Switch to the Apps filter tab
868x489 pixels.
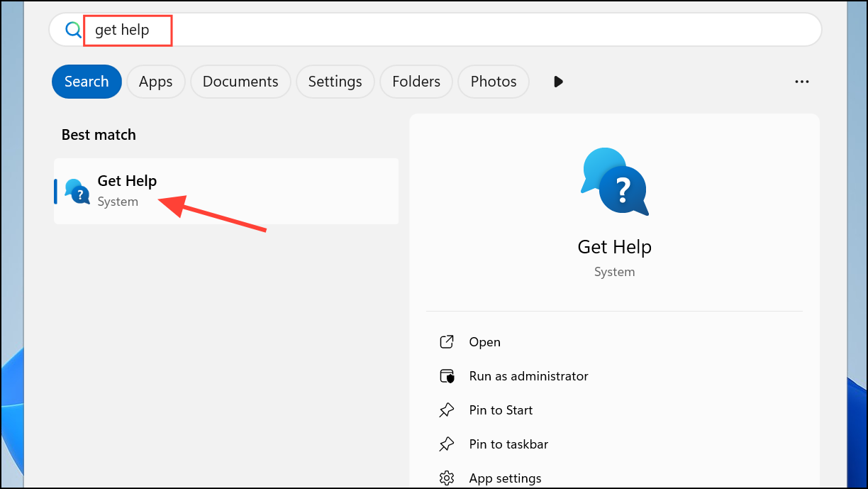pos(155,82)
